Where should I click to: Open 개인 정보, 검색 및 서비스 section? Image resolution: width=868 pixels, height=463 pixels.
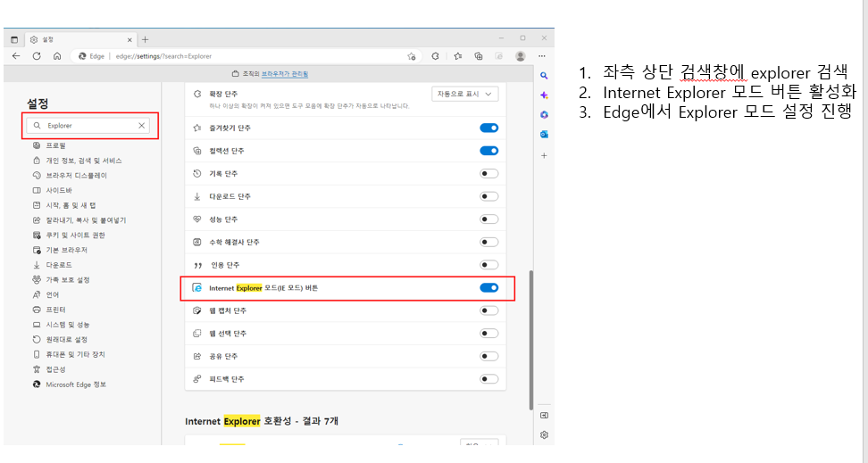[x=84, y=161]
